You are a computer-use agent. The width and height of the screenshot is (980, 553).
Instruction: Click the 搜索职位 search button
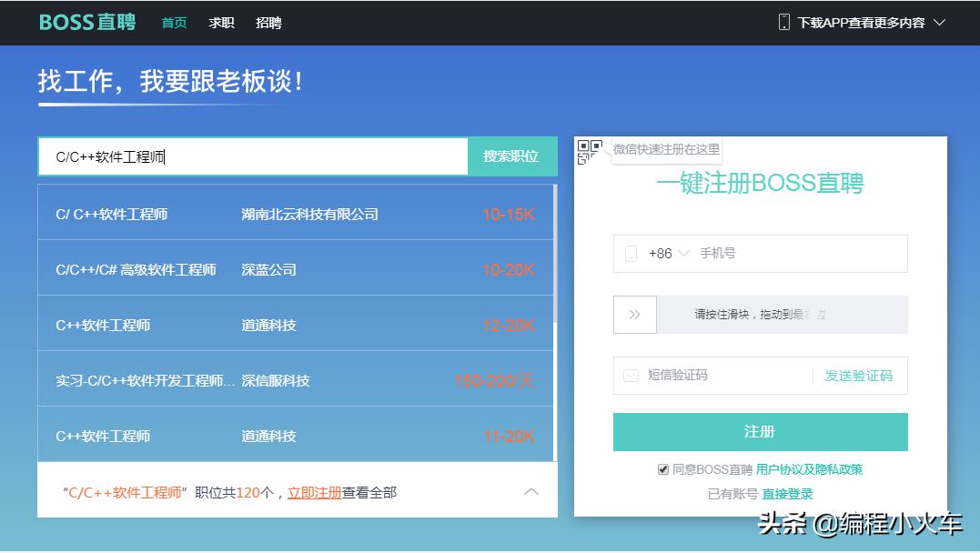click(510, 156)
